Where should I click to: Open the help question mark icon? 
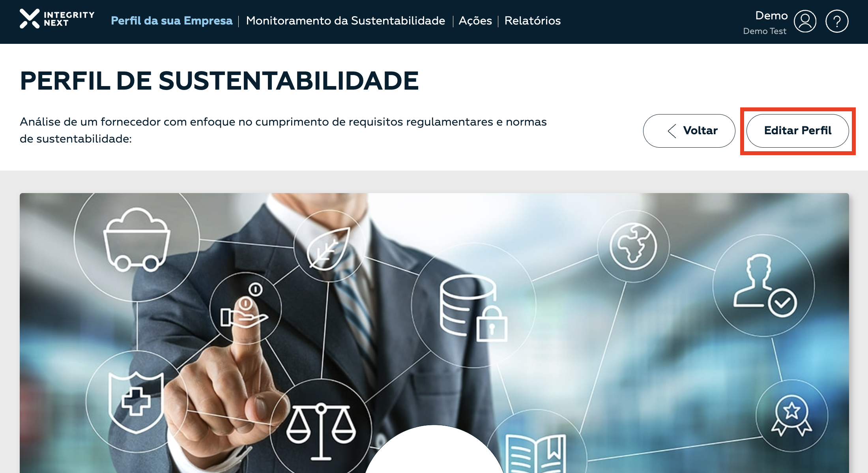tap(837, 21)
